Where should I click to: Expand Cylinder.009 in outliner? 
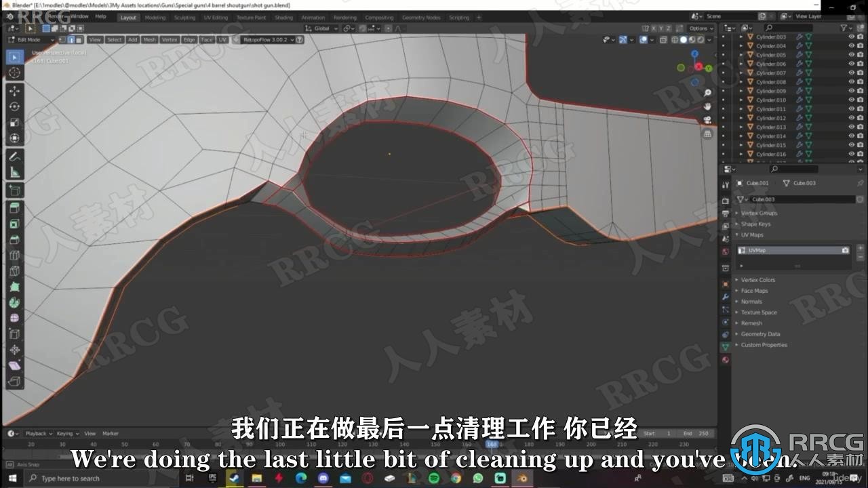pyautogui.click(x=741, y=91)
